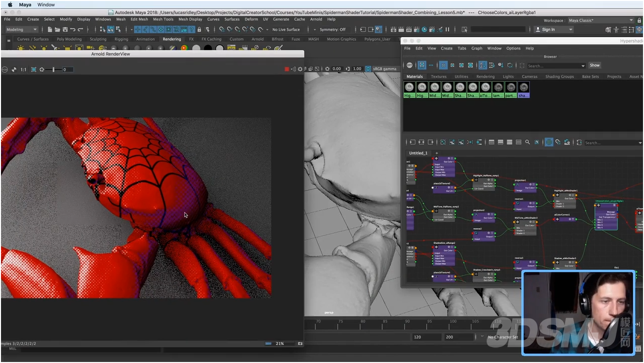Click the pause IPR render icon
The width and height of the screenshot is (644, 363).
(x=447, y=30)
